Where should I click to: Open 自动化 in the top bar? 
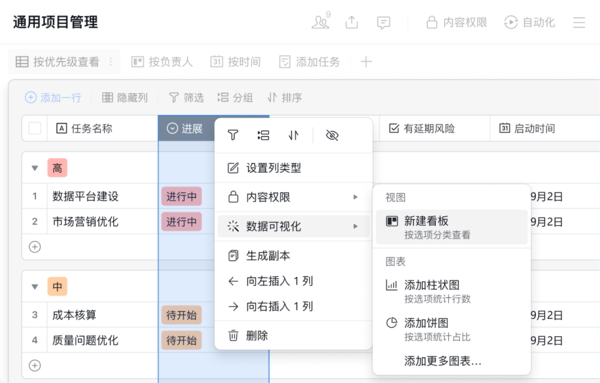pyautogui.click(x=530, y=22)
